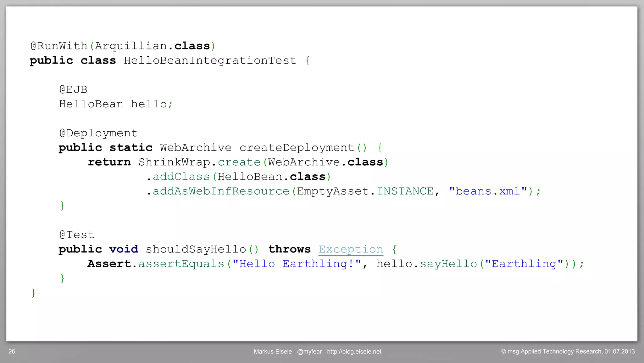Click the WebArchive return type

point(196,148)
